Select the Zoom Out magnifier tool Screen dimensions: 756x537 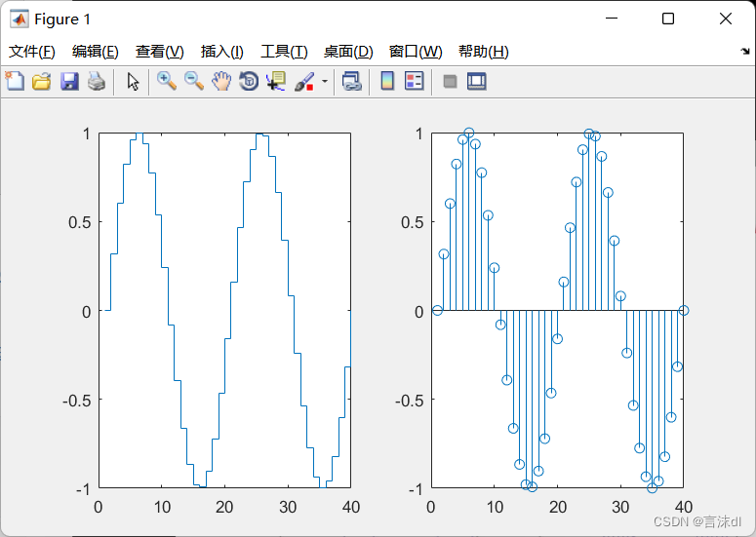coord(194,82)
